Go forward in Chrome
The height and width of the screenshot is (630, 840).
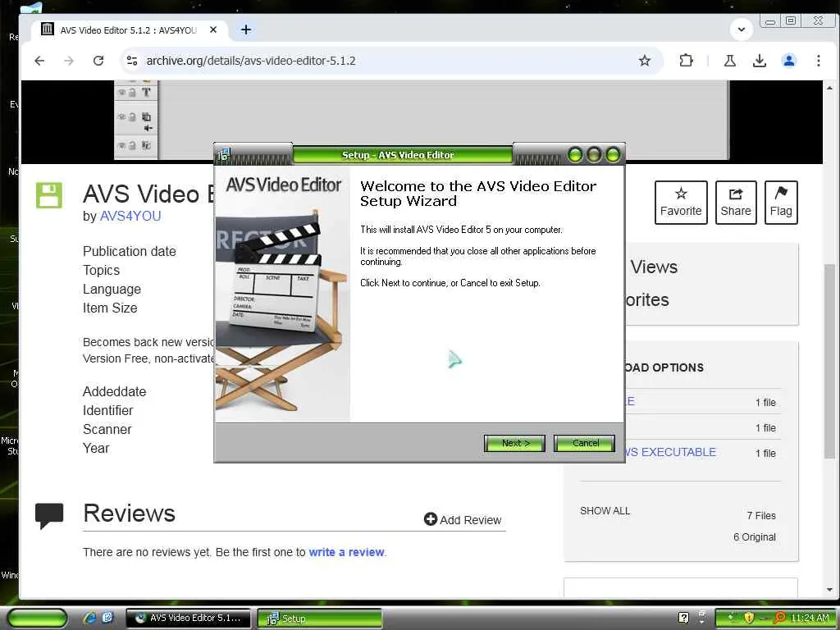(69, 61)
